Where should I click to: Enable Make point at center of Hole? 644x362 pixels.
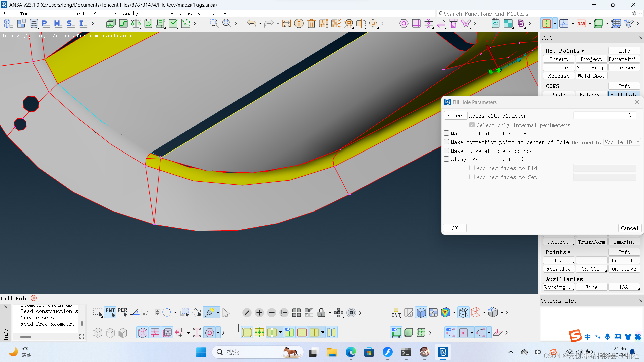446,133
